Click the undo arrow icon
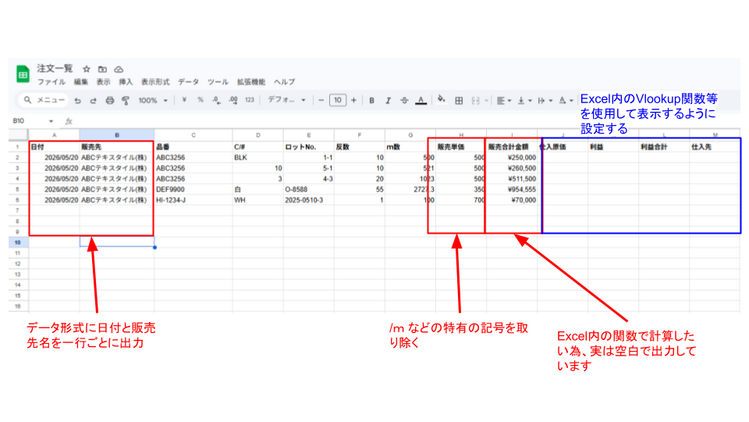The image size is (749, 422). click(77, 100)
